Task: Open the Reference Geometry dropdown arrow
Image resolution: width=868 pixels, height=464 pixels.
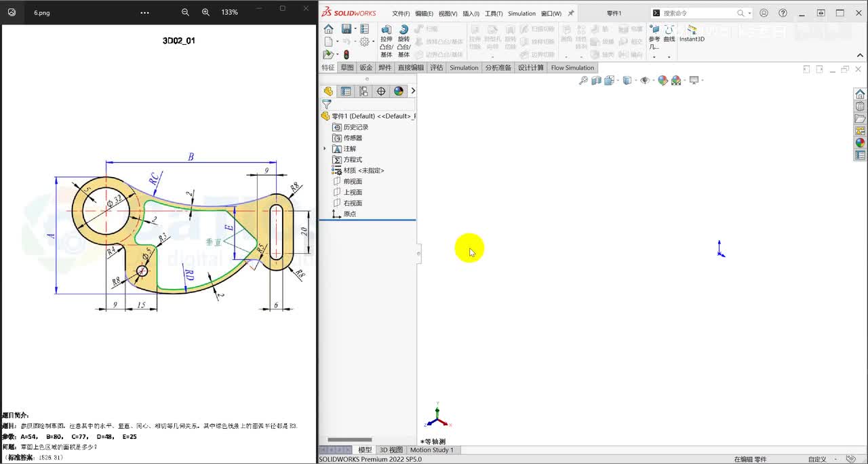Action: point(654,56)
